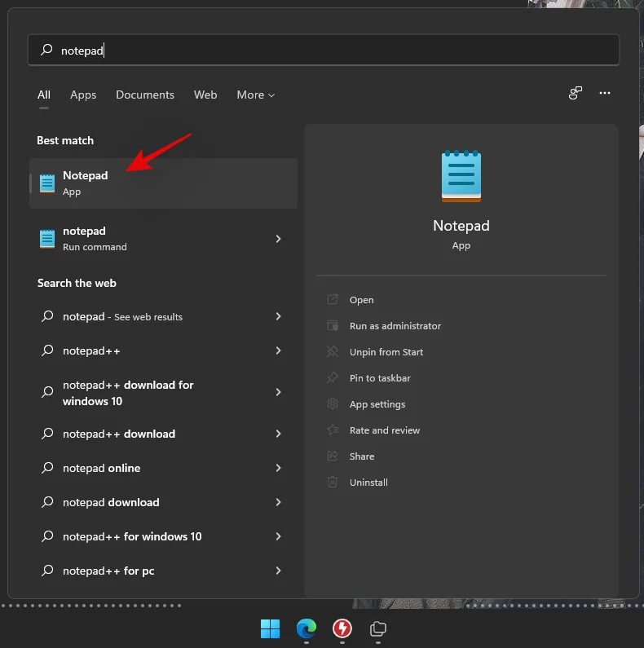Click the Run as administrator shield icon
This screenshot has height=648, width=644.
pyautogui.click(x=333, y=326)
